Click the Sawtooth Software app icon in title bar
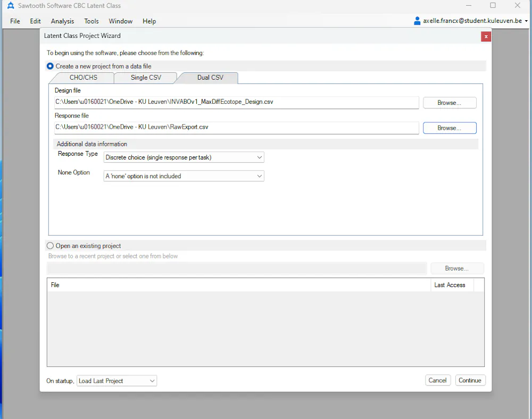532x419 pixels. point(11,5)
